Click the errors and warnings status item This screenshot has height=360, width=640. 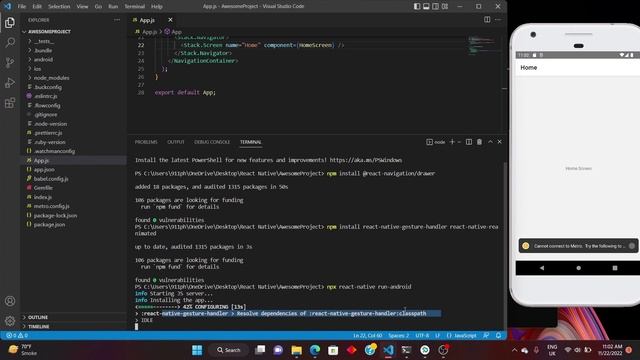17,336
